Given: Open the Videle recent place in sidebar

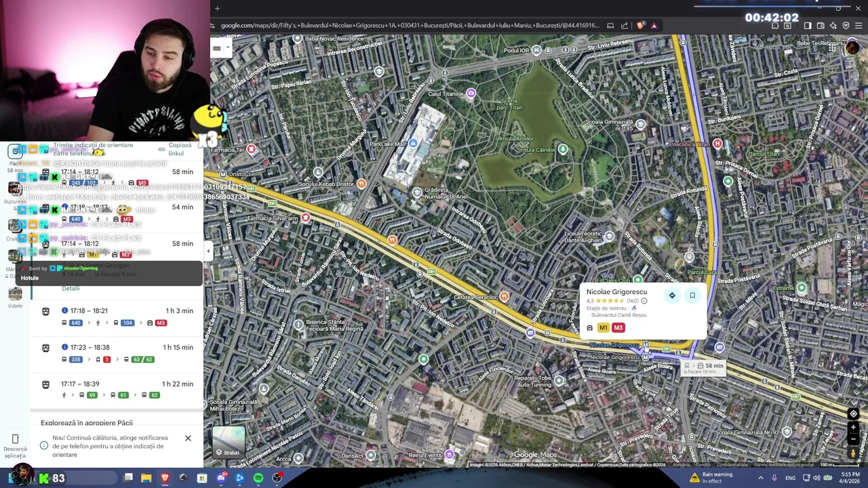Looking at the screenshot, I should pos(15,298).
